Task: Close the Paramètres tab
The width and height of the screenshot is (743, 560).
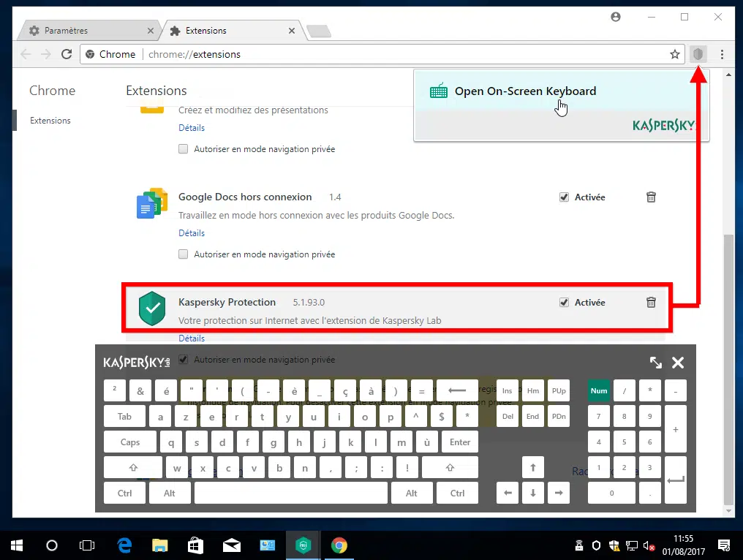Action: [150, 30]
